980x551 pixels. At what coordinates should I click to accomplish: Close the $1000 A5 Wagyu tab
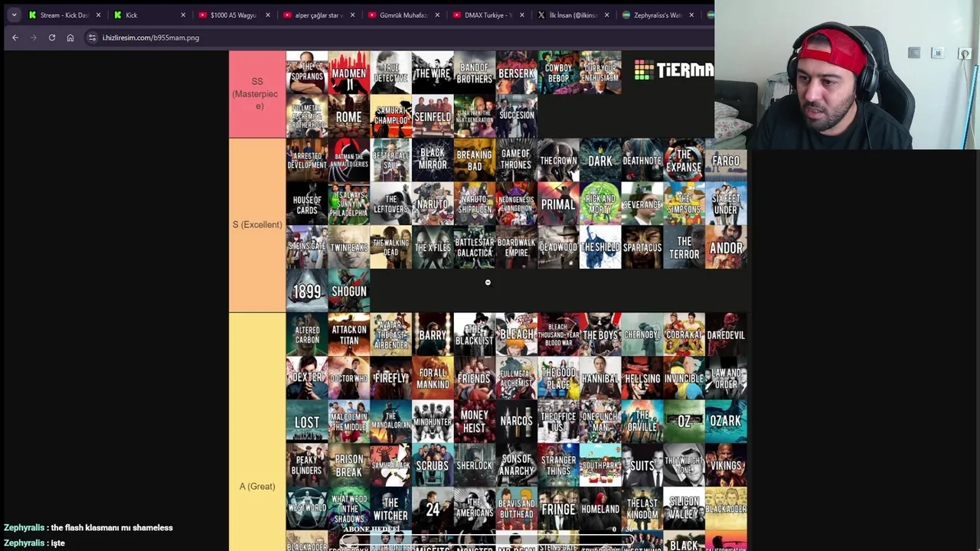[267, 15]
